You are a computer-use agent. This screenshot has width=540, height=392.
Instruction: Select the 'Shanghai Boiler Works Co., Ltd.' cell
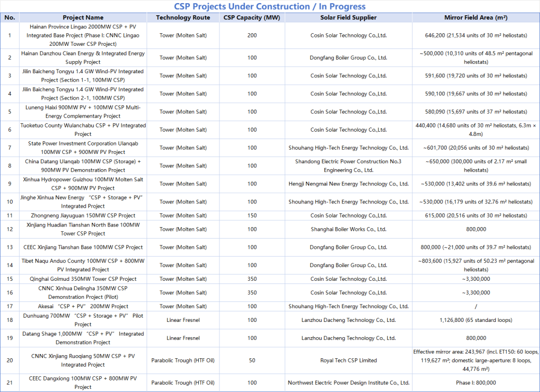coord(348,229)
